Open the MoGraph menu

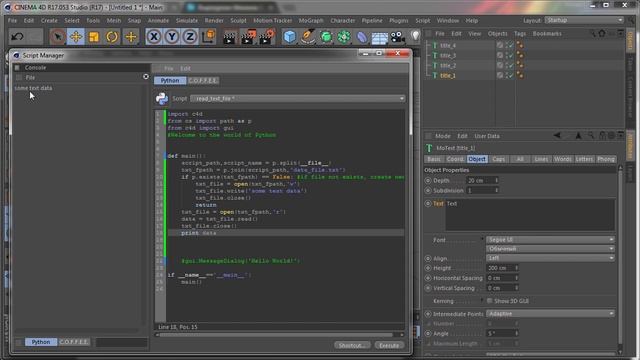311,20
